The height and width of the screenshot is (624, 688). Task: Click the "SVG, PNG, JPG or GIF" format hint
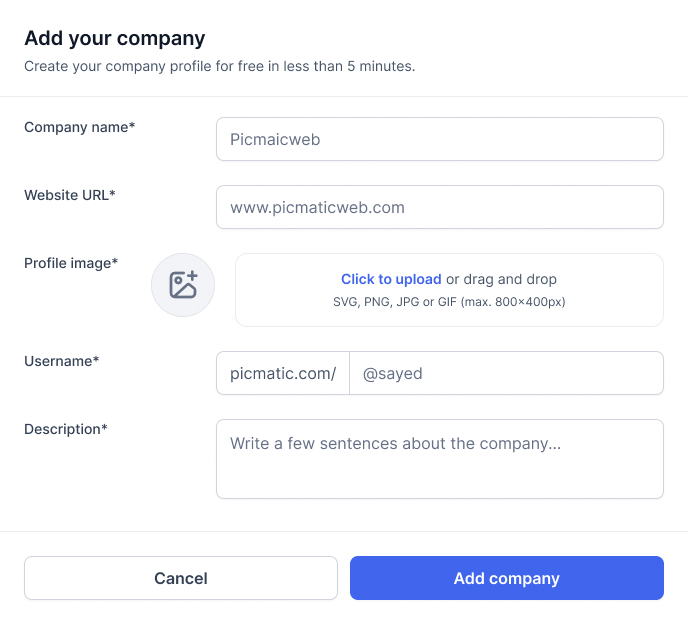(449, 301)
